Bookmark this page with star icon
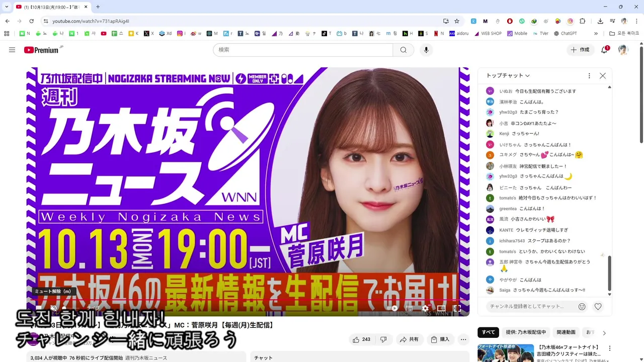Image resolution: width=644 pixels, height=362 pixels. click(x=457, y=21)
